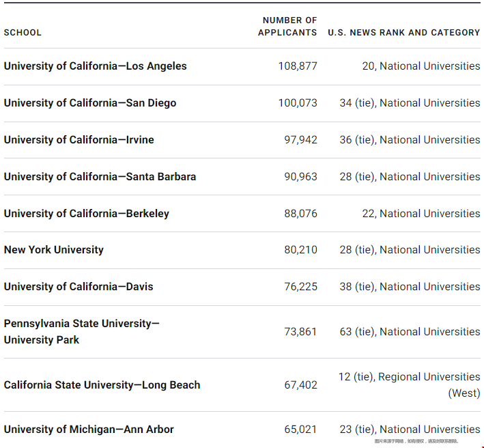Viewport: 484px width, 448px height.
Task: Click University of California—Berkeley school name
Action: click(x=86, y=214)
